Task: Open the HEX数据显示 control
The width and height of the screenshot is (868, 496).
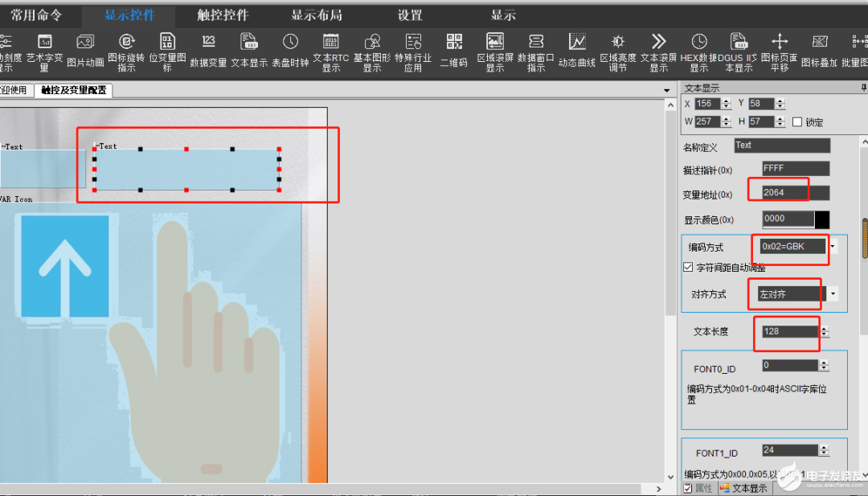Action: click(698, 50)
